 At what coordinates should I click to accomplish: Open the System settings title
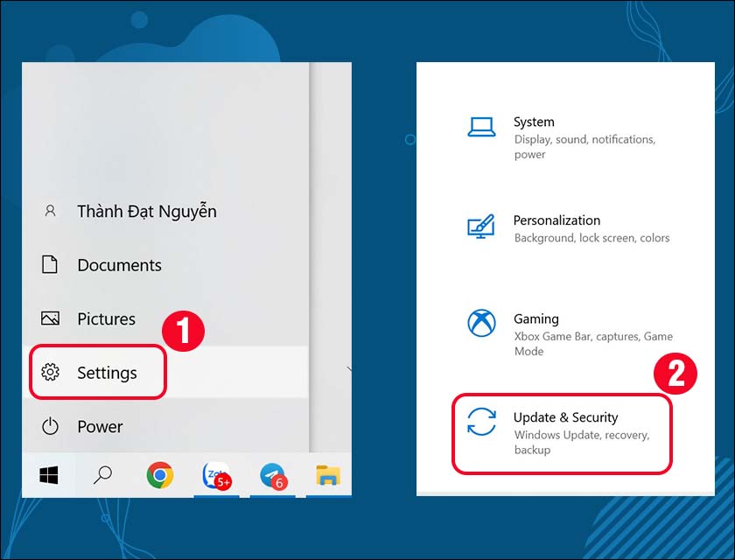click(534, 122)
